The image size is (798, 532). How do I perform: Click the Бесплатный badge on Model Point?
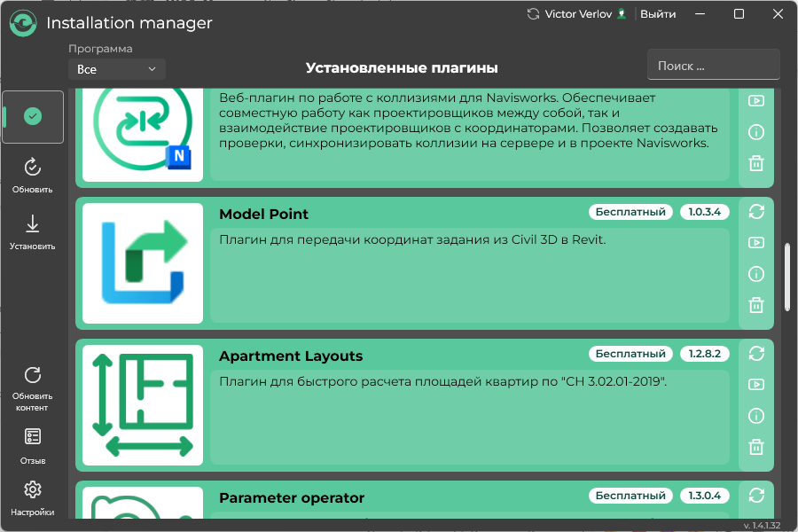point(630,212)
